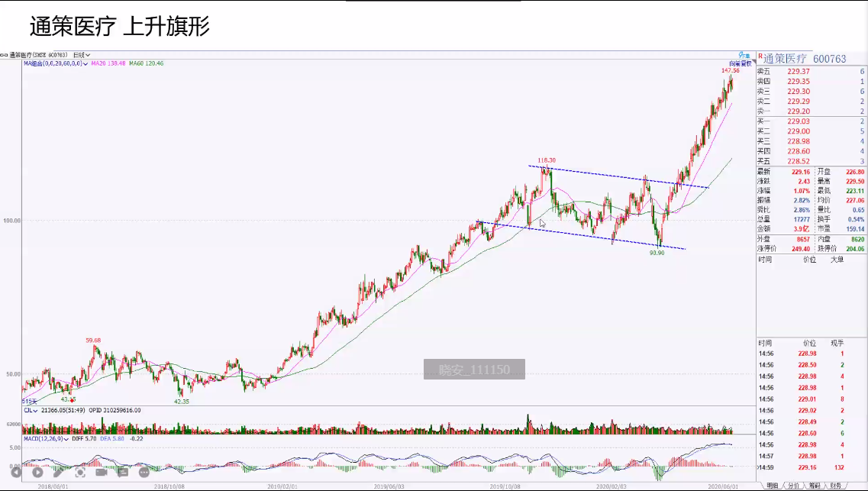The width and height of the screenshot is (868, 491).
Task: Click the 最低 value 223.11
Action: [855, 190]
